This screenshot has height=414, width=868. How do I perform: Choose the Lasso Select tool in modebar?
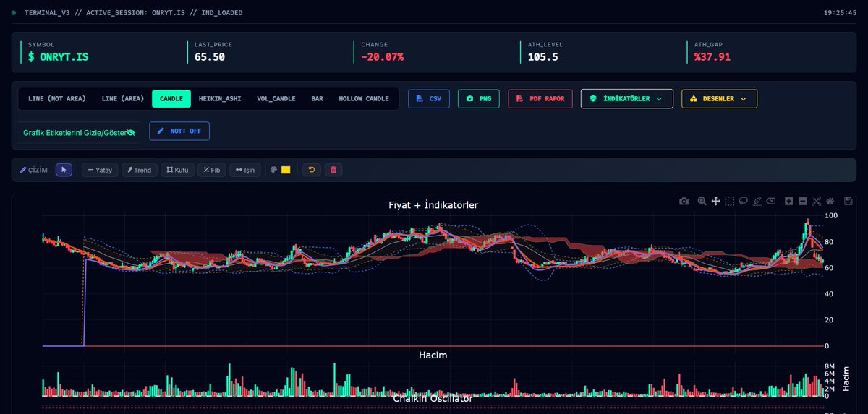point(744,202)
